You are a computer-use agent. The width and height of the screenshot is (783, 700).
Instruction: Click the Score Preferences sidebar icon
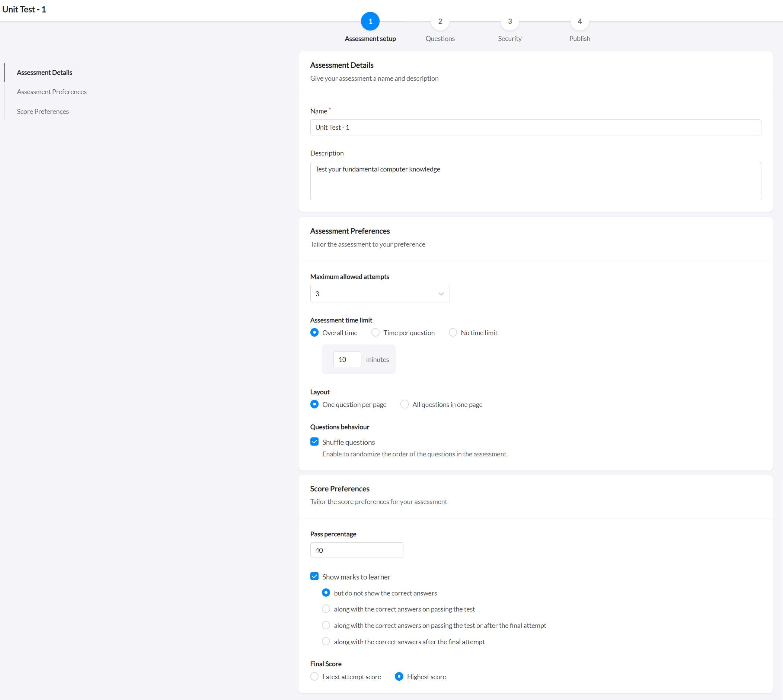tap(42, 111)
